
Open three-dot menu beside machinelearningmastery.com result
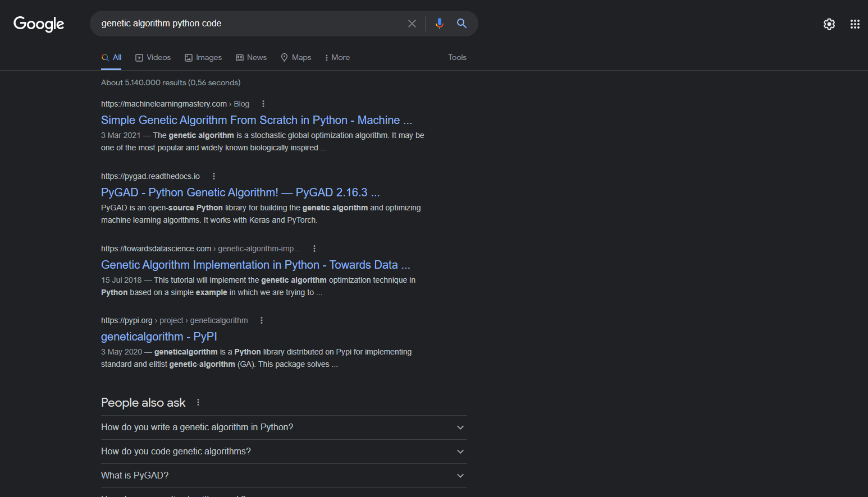click(x=263, y=104)
